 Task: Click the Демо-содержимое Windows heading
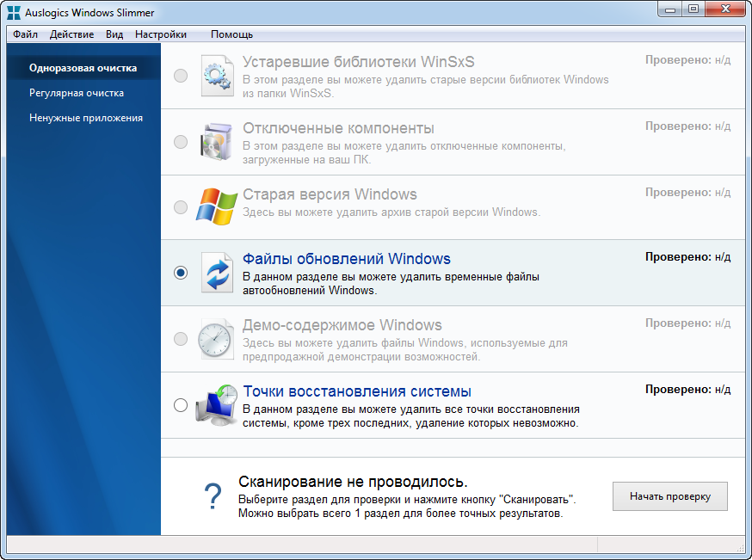(x=342, y=325)
